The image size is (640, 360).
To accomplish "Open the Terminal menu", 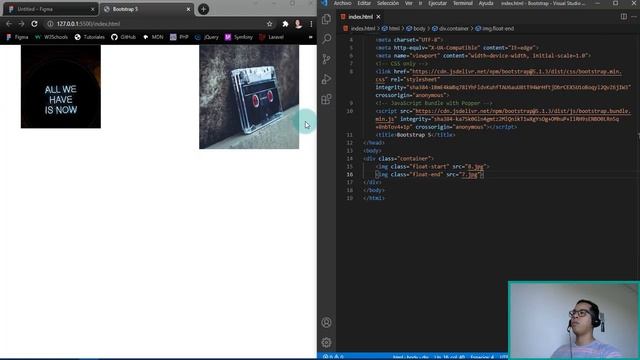I will click(463, 3).
